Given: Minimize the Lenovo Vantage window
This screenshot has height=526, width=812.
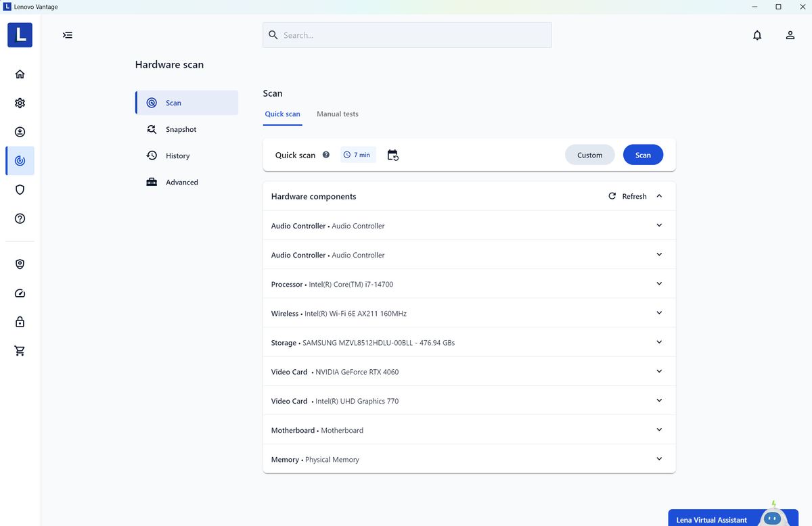Looking at the screenshot, I should point(754,7).
